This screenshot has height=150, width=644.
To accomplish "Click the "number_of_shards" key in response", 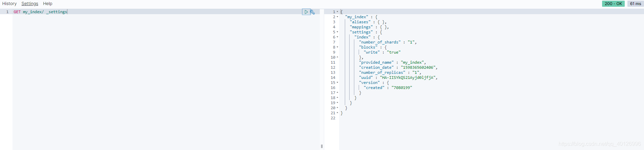I will (x=380, y=42).
